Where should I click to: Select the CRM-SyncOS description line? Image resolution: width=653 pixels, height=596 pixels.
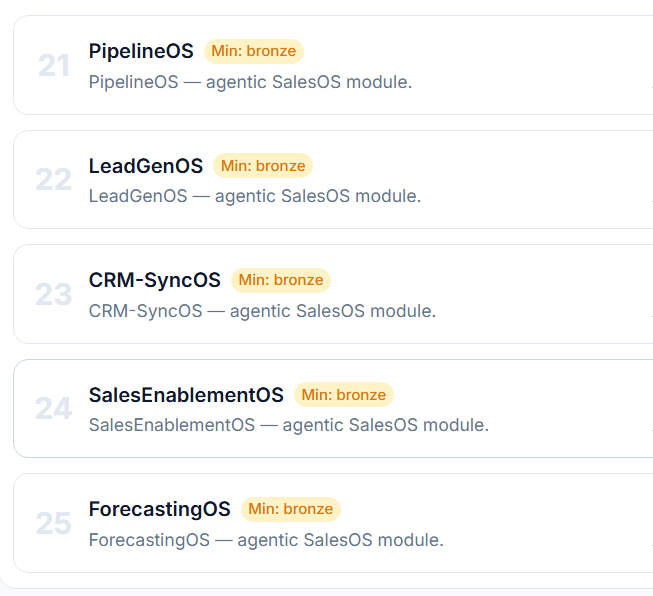pos(262,311)
